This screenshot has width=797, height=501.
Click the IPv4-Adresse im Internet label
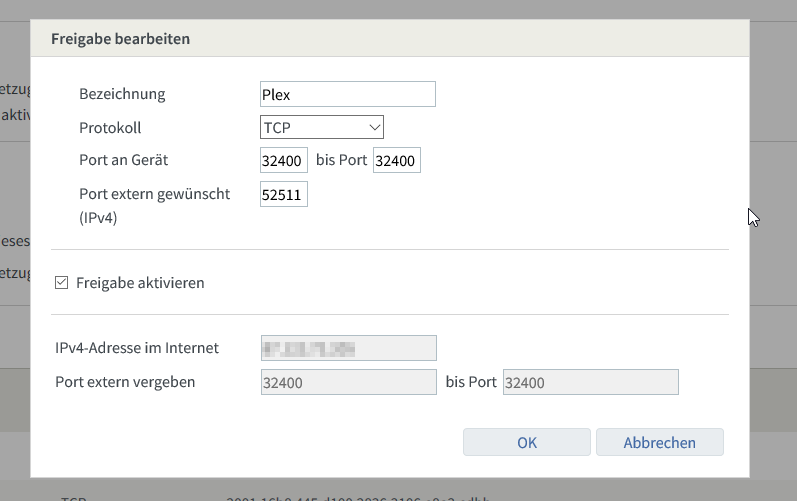click(137, 348)
